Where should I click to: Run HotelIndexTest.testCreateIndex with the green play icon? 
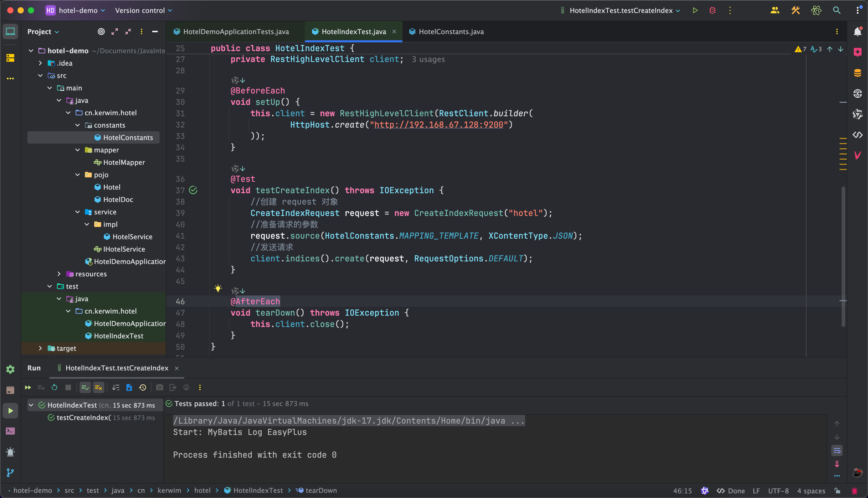click(695, 11)
